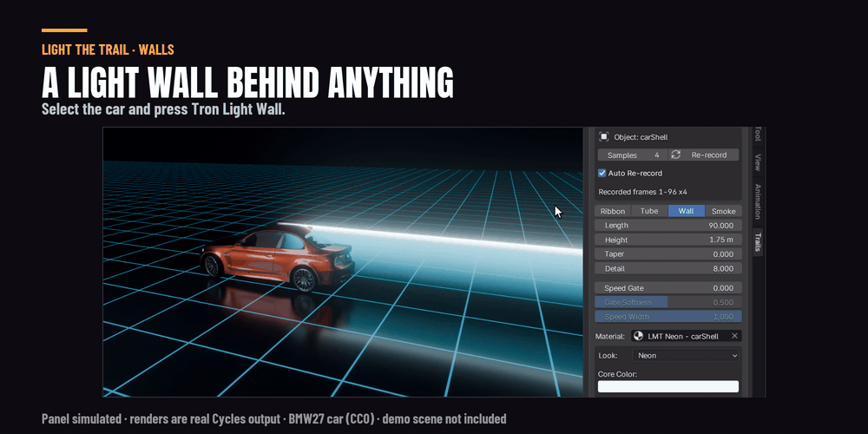Select the Ribbon trail type
Viewport: 868px width, 434px height.
pyautogui.click(x=613, y=211)
